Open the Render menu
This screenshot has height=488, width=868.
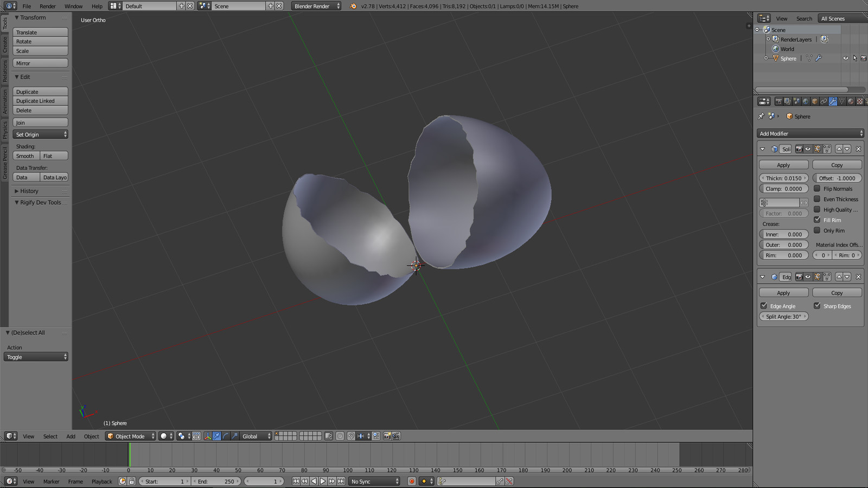tap(47, 6)
